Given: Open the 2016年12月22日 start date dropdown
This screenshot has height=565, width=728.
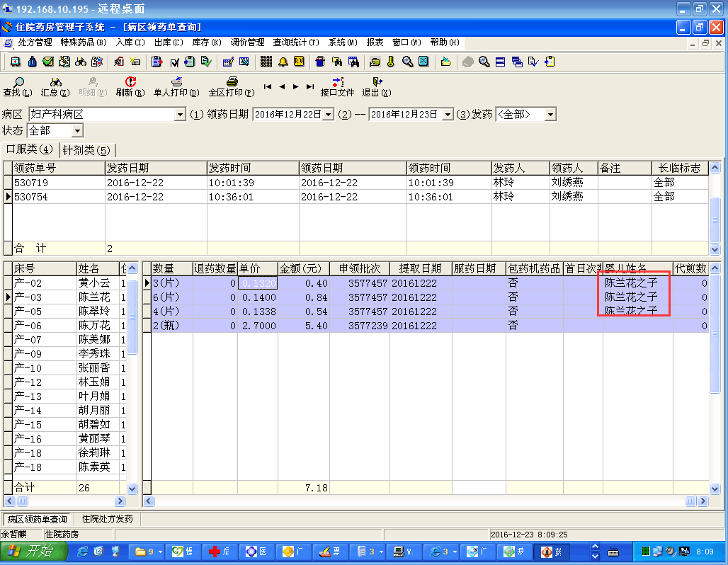Looking at the screenshot, I should pyautogui.click(x=329, y=114).
